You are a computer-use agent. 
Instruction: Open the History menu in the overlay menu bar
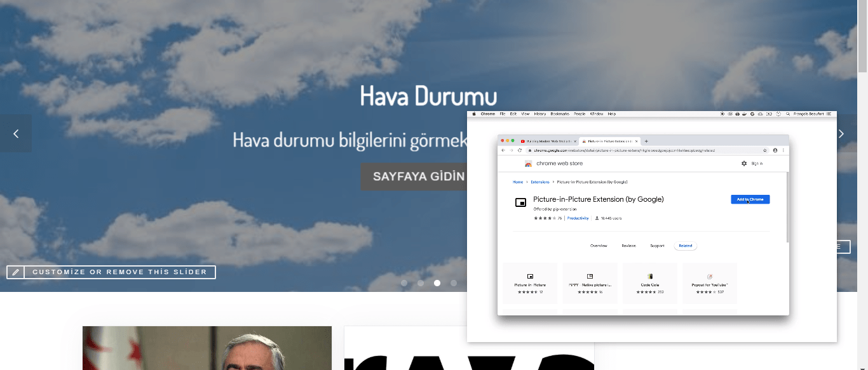click(x=540, y=114)
